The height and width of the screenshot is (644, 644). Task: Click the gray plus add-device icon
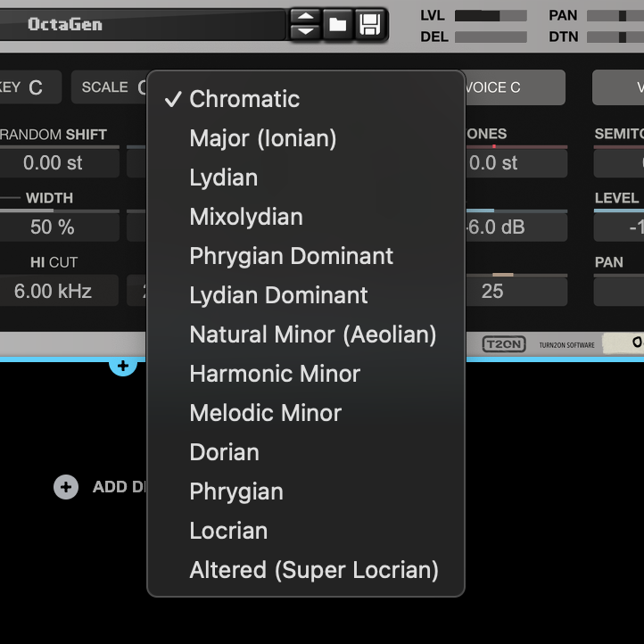[x=66, y=487]
